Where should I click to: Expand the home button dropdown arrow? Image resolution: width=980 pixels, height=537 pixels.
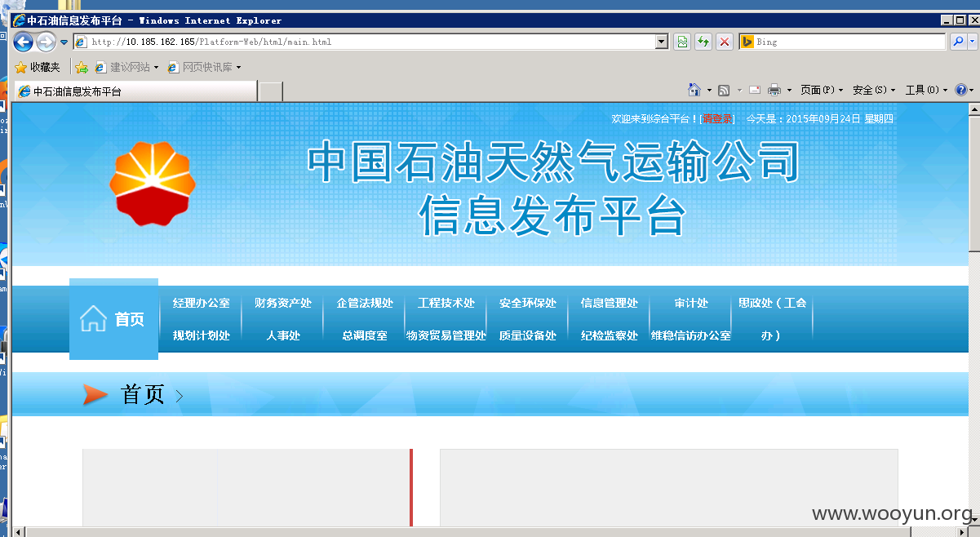[x=709, y=90]
